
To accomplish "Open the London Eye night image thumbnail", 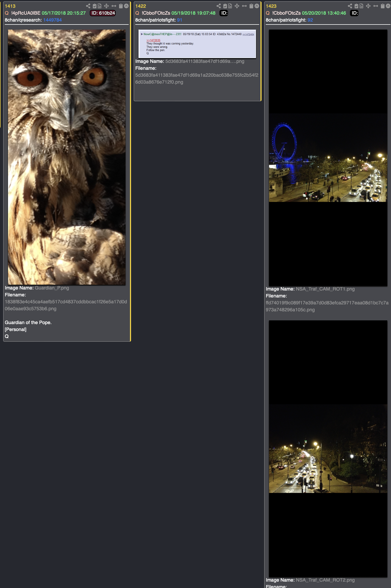I will 328,158.
